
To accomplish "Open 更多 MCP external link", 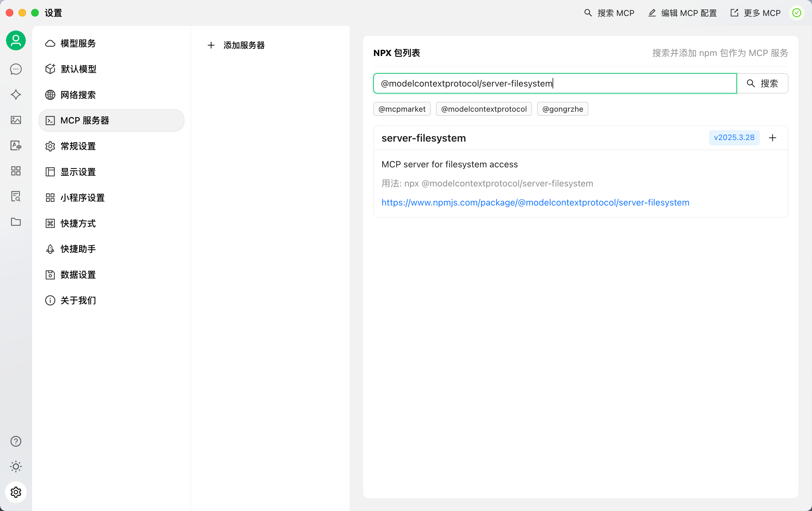I will click(x=755, y=13).
